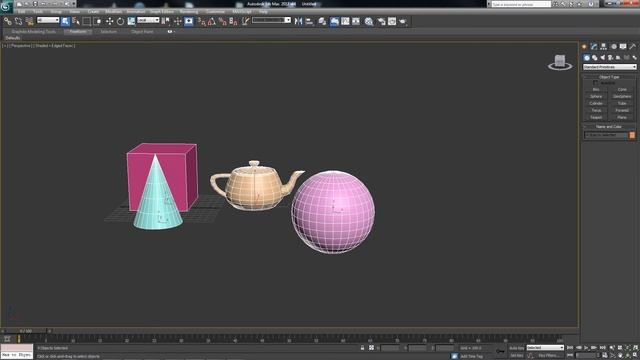Open the Selected key filter dropdown

pos(545,348)
